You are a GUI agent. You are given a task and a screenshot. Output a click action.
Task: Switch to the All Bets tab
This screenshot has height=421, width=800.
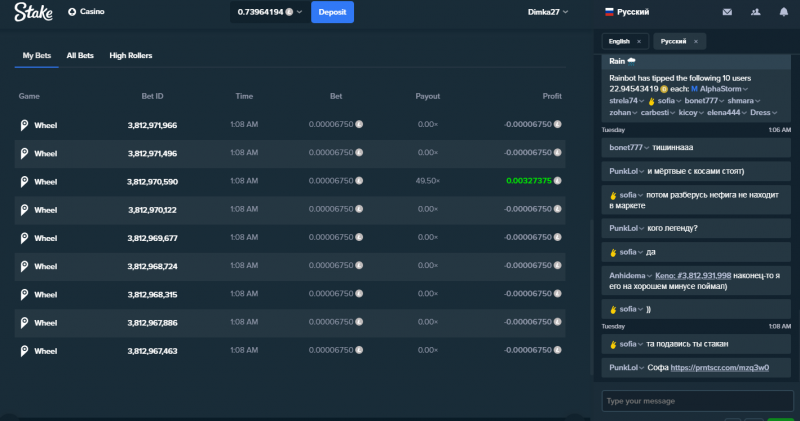coord(80,55)
